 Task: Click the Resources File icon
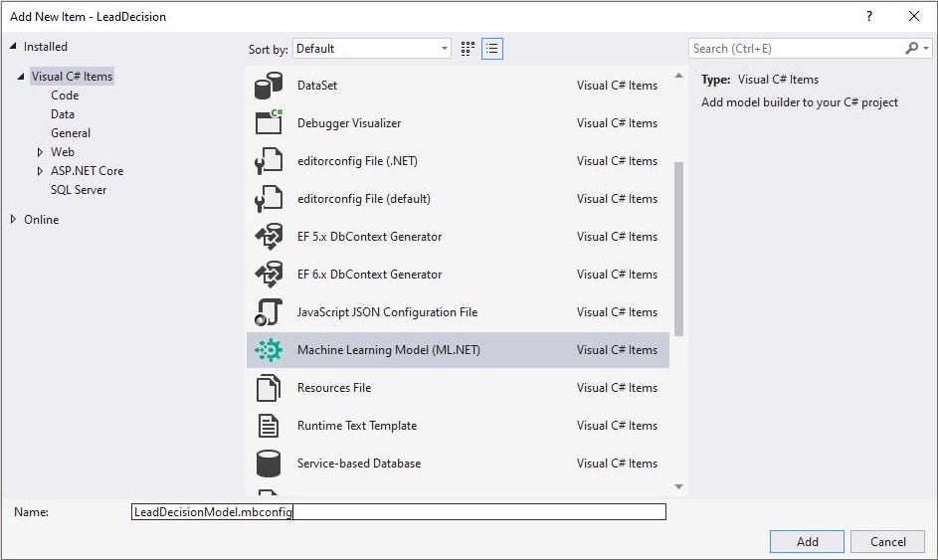(x=269, y=388)
